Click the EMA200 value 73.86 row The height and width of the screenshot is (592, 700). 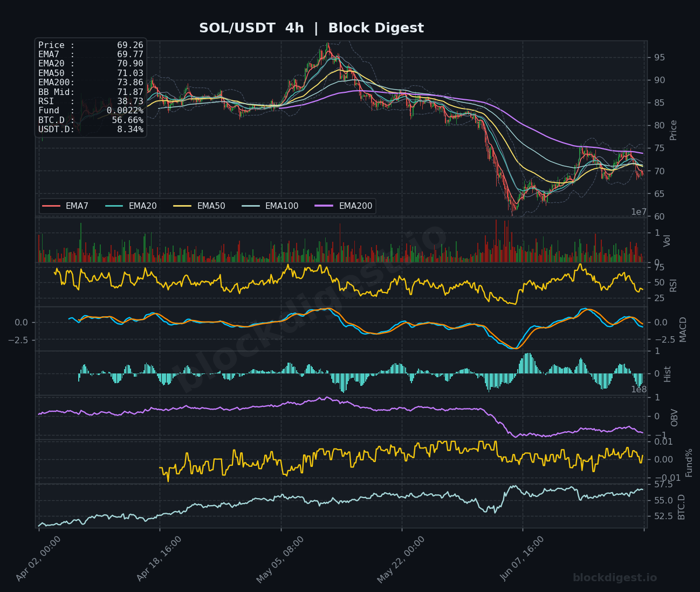coord(91,82)
